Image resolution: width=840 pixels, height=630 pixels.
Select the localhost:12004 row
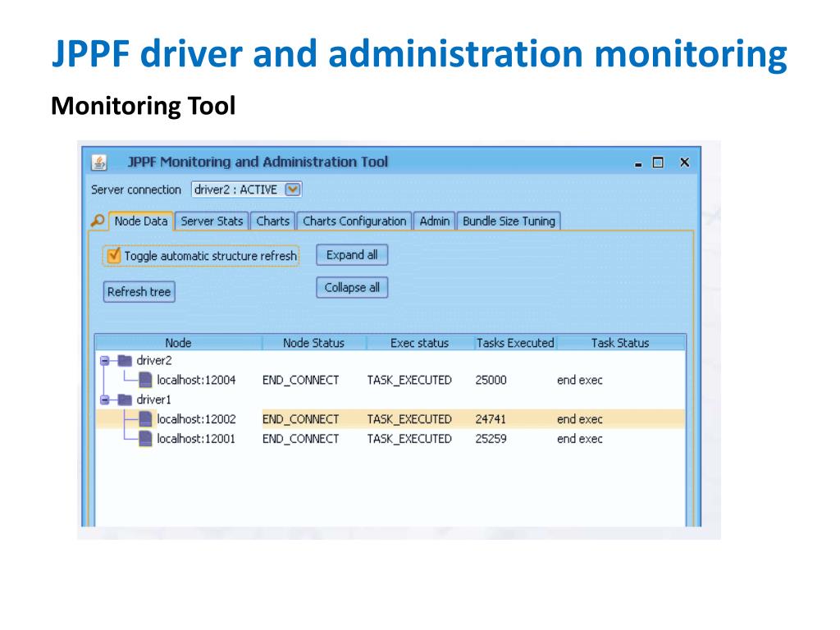click(x=390, y=380)
